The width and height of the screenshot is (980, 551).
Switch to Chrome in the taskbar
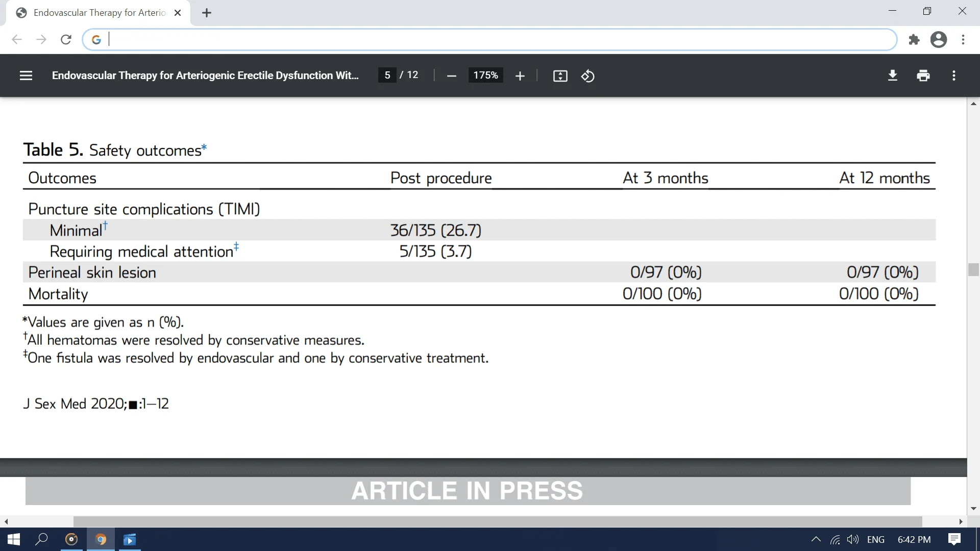[101, 539]
